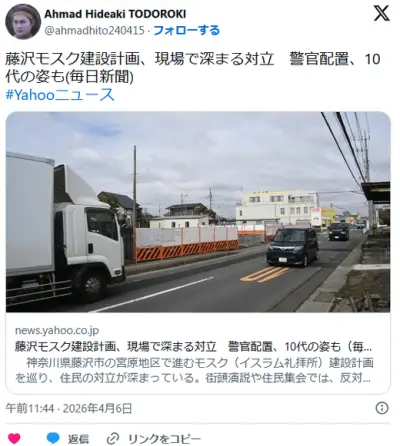
Task: Click the chain link copy icon
Action: [x=114, y=439]
